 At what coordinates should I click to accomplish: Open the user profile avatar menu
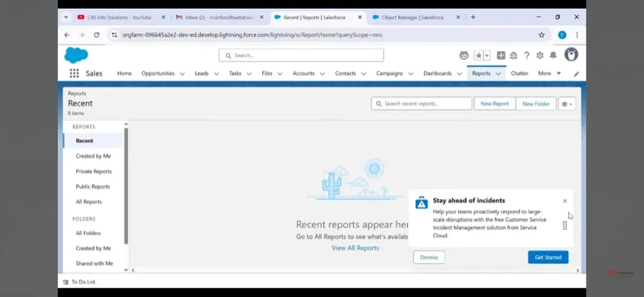(x=571, y=55)
